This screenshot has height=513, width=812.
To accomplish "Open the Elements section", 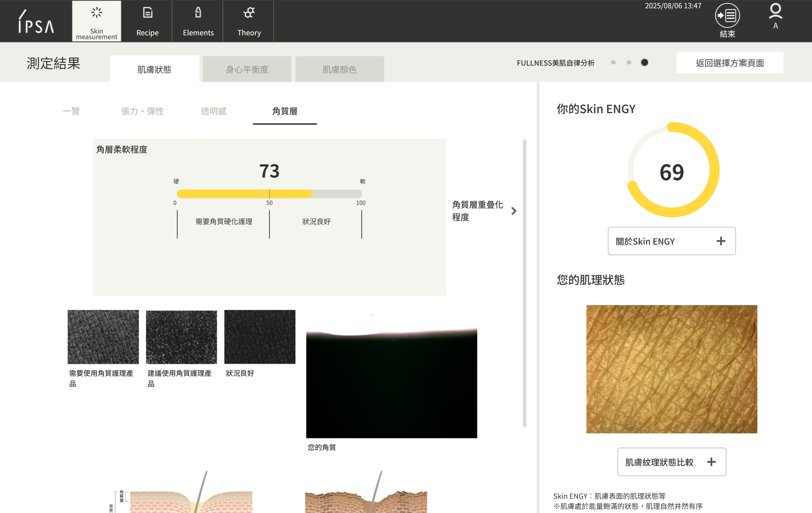I will click(x=198, y=21).
